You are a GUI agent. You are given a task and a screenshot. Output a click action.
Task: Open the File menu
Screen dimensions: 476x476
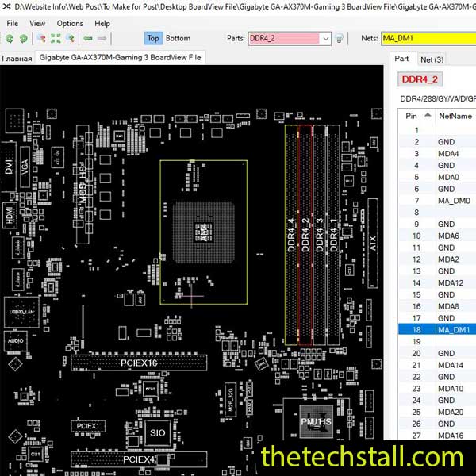tap(13, 23)
